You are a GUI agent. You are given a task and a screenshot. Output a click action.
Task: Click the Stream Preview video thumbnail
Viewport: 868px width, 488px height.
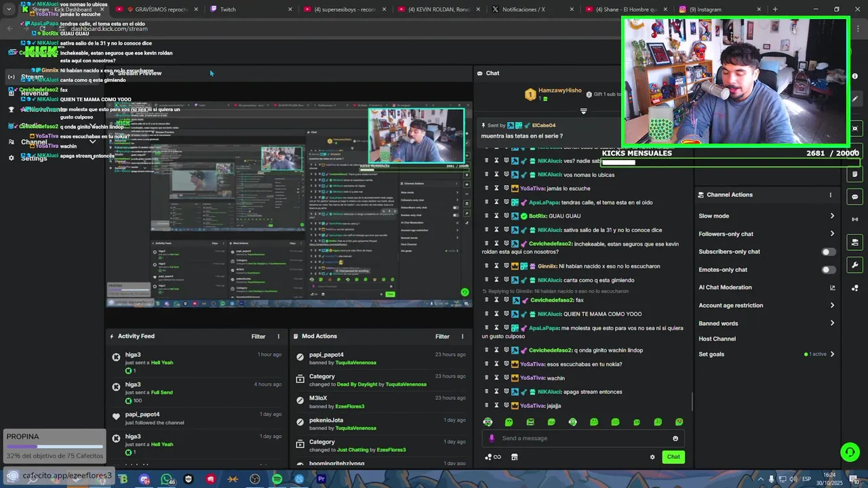(x=288, y=205)
